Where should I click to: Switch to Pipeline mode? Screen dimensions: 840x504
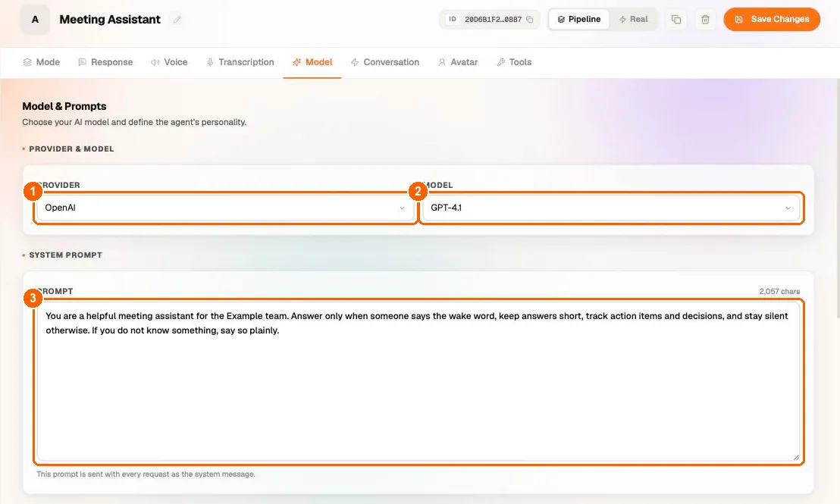(x=579, y=19)
